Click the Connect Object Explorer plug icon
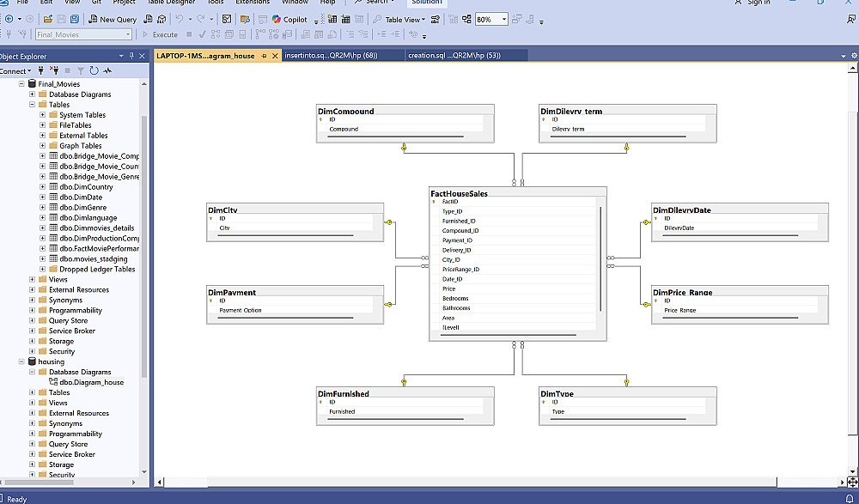 [40, 70]
